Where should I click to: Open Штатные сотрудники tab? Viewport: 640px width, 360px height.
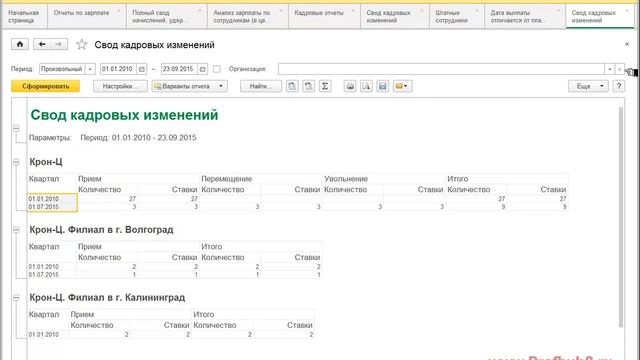coord(456,16)
